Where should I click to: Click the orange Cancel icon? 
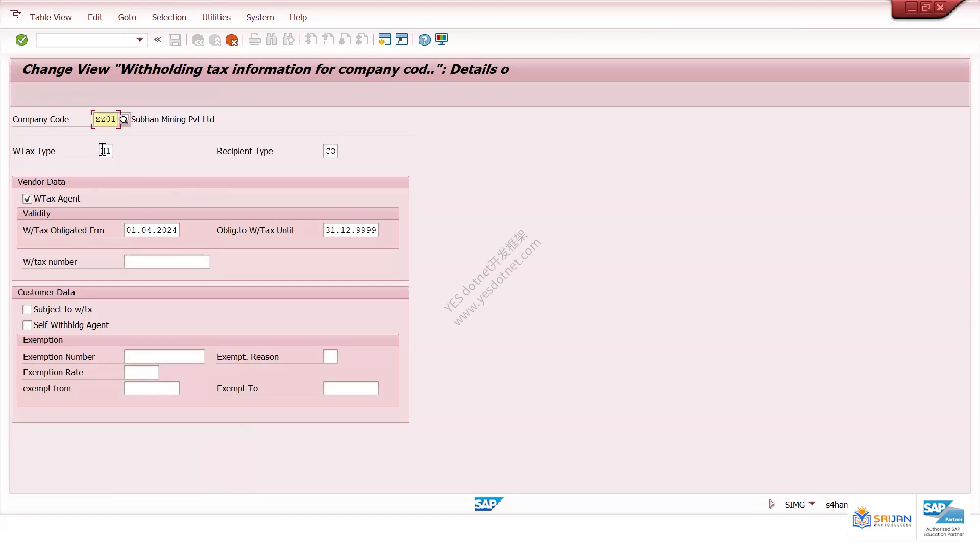[232, 40]
